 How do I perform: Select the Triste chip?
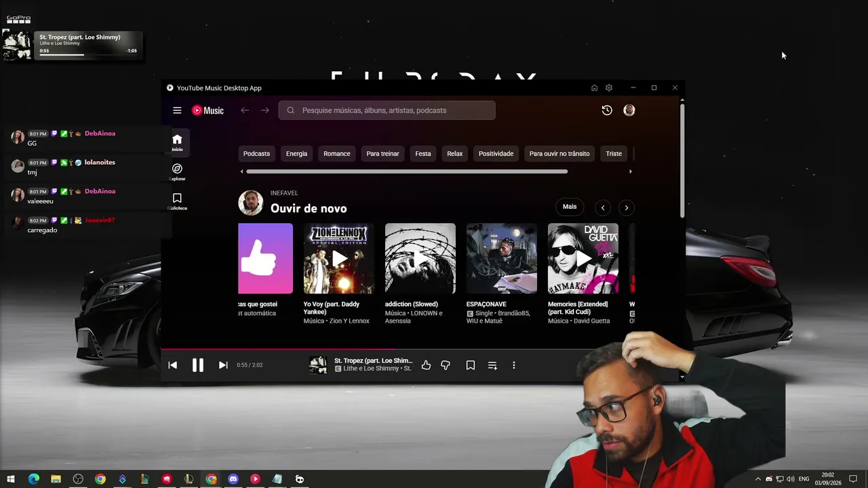614,154
